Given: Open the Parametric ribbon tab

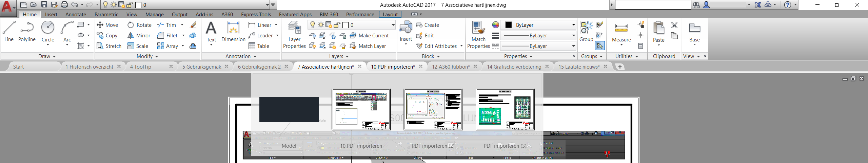Looking at the screenshot, I should pos(106,14).
